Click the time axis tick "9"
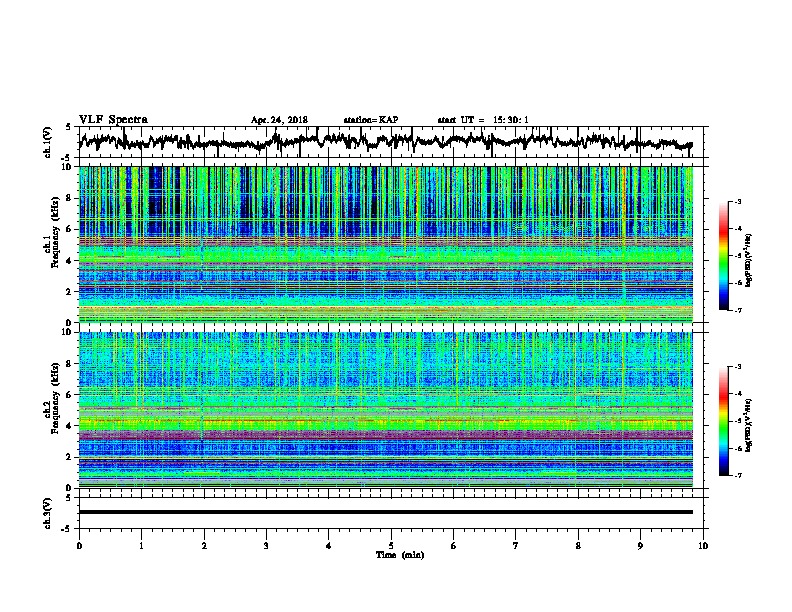 click(640, 546)
